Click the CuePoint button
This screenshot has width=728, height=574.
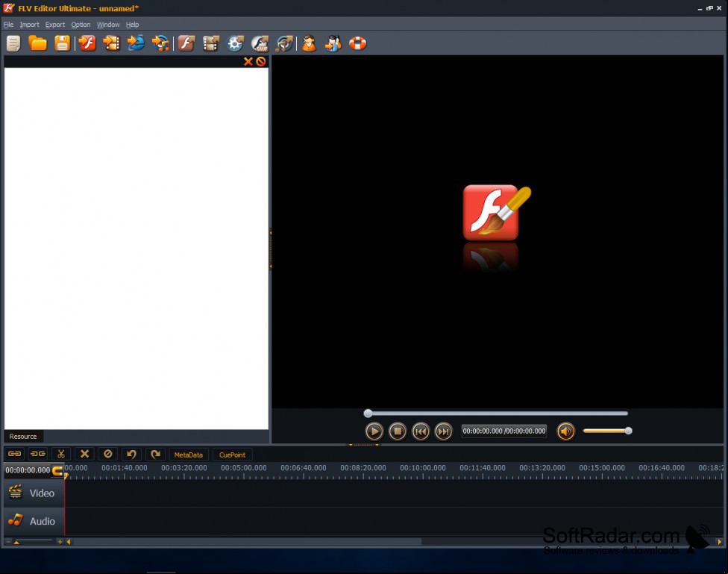pos(232,455)
